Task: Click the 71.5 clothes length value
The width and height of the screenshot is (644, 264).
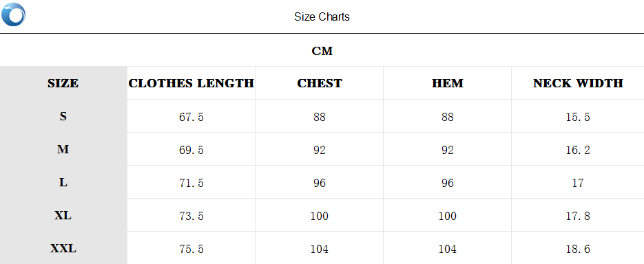Action: (191, 184)
